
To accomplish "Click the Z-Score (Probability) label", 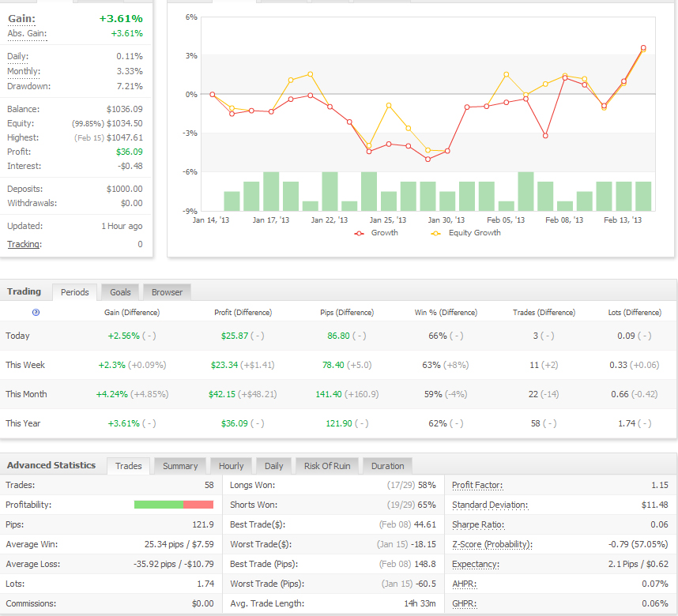I will (x=492, y=544).
